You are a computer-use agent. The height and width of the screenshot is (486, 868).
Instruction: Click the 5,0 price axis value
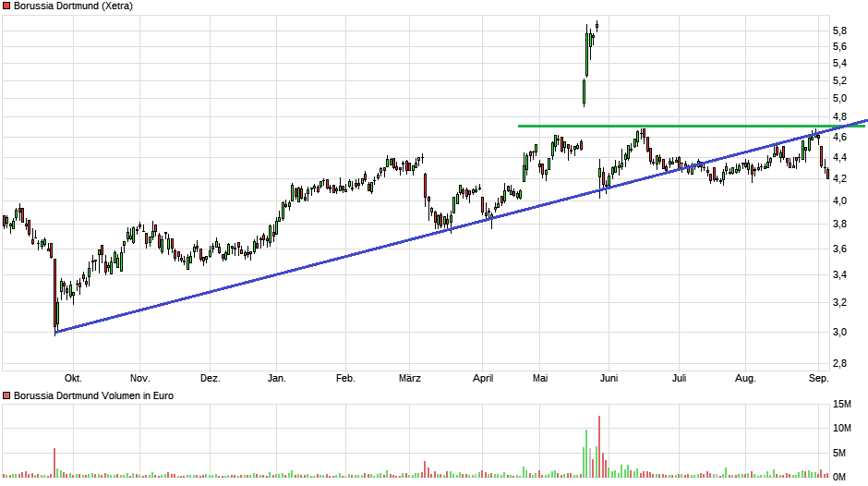click(x=839, y=99)
